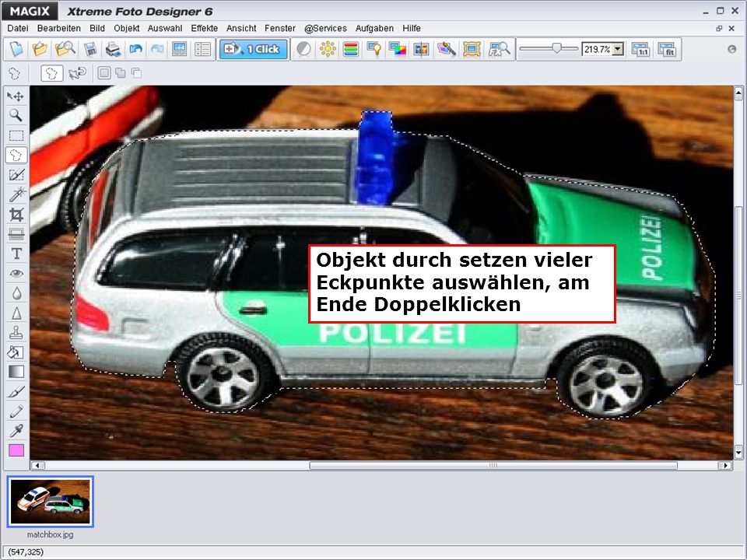This screenshot has width=747, height=560.
Task: Open the Datei menu
Action: coord(18,29)
